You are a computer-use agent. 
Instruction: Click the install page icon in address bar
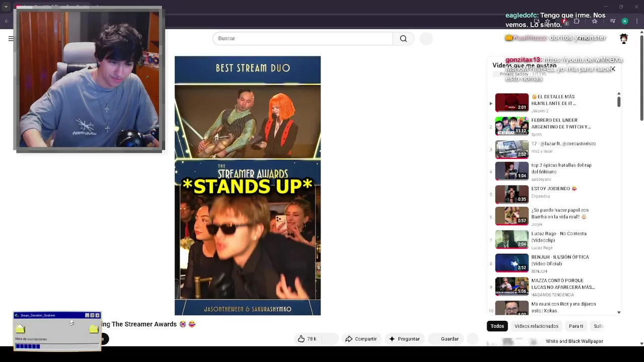coord(537,21)
